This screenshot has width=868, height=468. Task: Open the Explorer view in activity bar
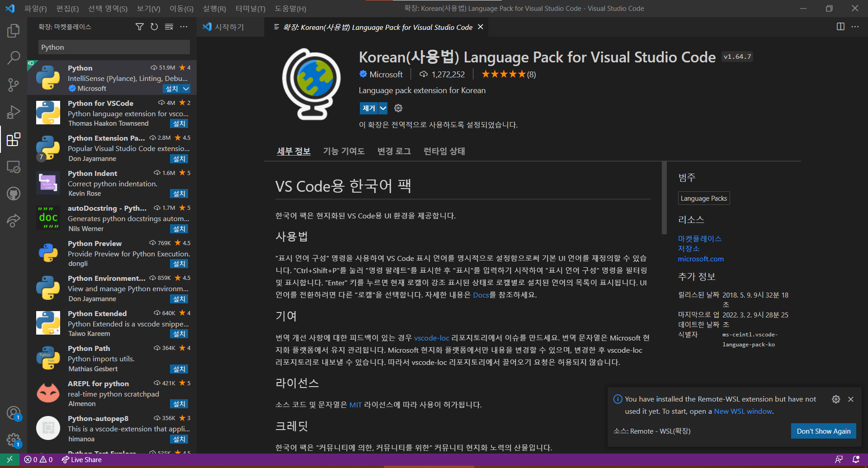pos(14,31)
